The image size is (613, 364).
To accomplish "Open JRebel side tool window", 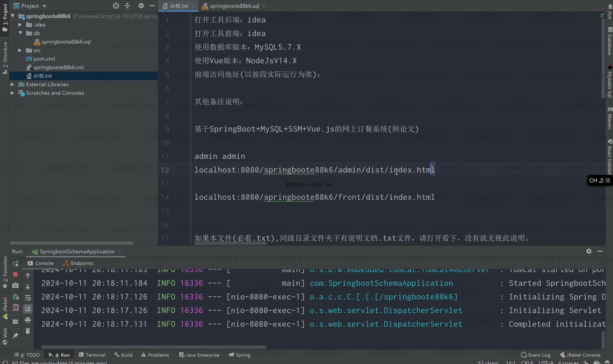I will (x=5, y=308).
